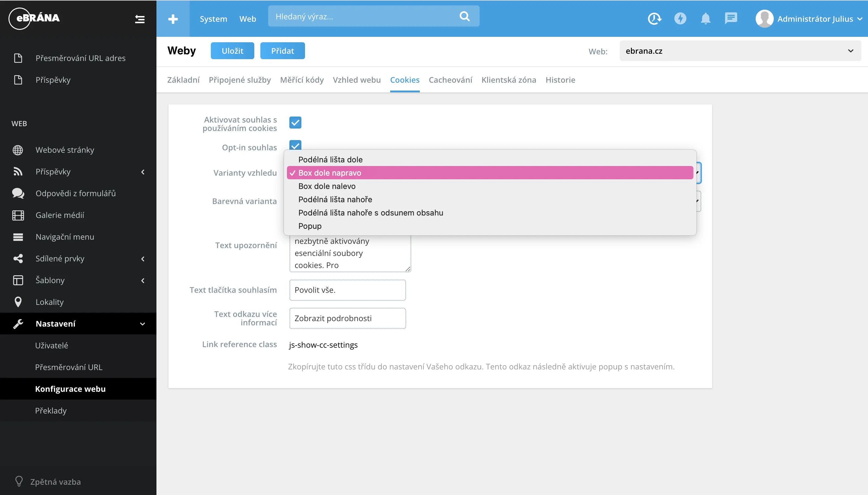Switch to Vzhled webu tab
The width and height of the screenshot is (868, 495).
[357, 80]
